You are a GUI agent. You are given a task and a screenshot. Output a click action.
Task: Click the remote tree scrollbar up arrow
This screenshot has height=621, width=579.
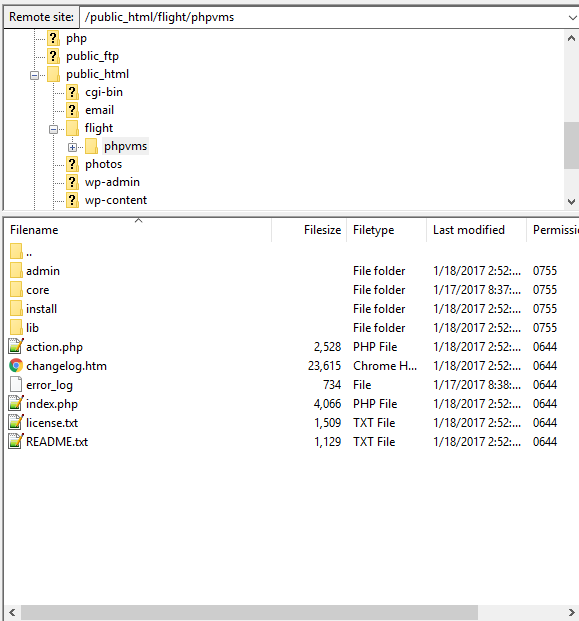tap(571, 38)
